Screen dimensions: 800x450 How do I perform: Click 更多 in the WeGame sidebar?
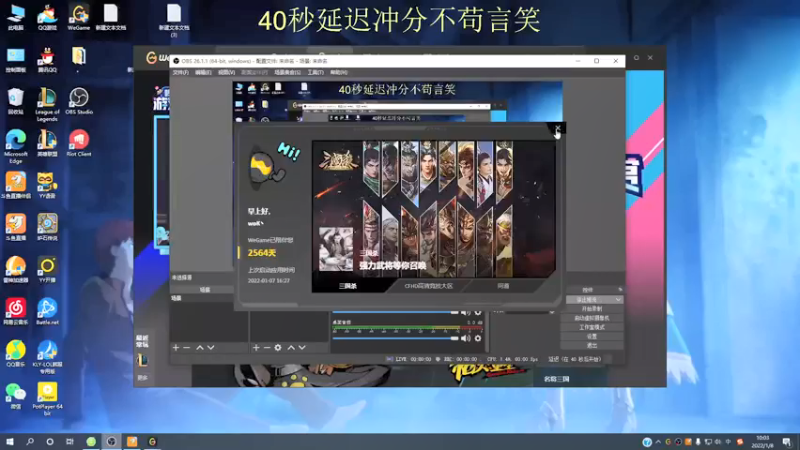tap(142, 378)
